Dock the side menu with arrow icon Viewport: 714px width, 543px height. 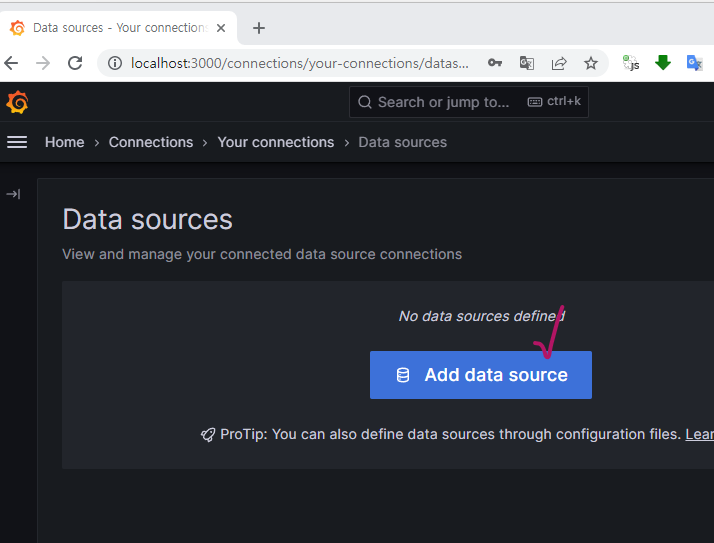click(x=13, y=194)
